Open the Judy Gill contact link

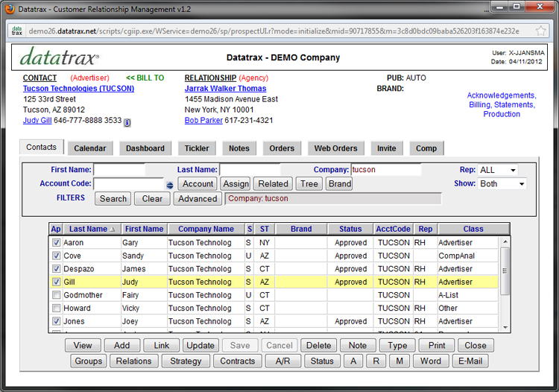coord(37,121)
